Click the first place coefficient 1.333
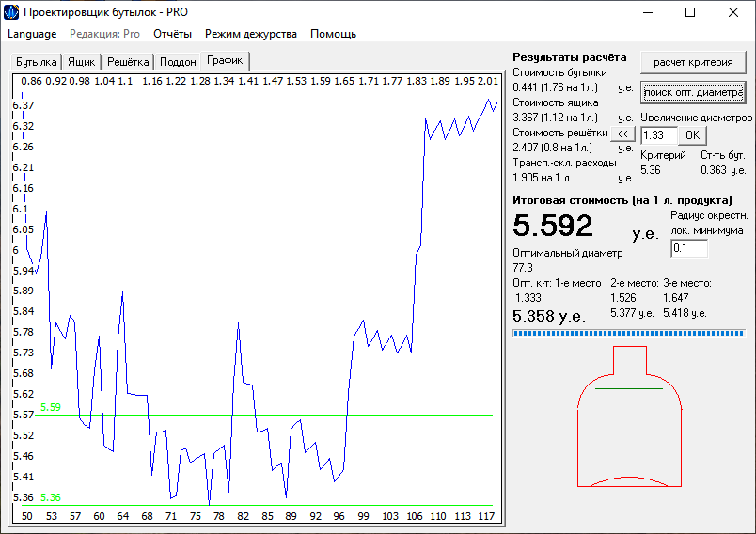Screen dimensions: 756x534 (528, 298)
